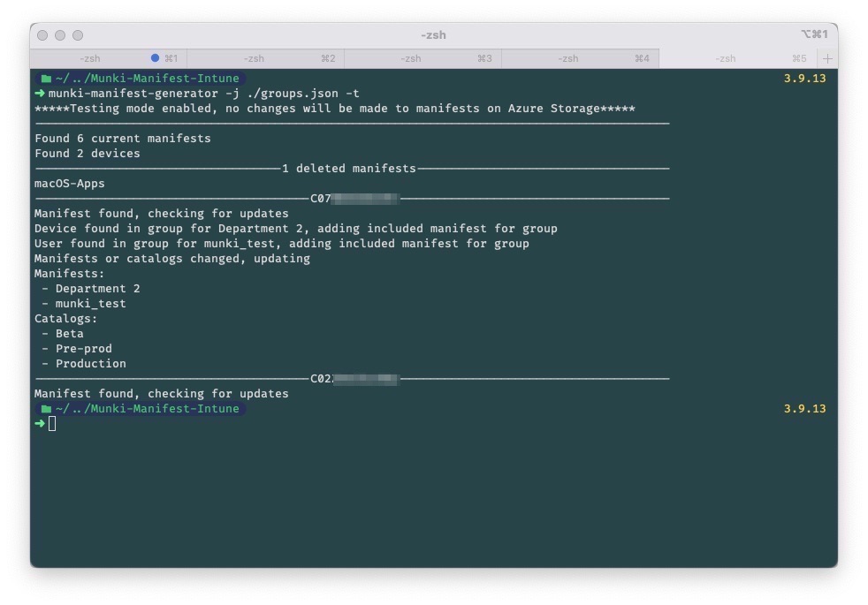Click the macOS-Apps line
Image resolution: width=868 pixels, height=605 pixels.
tap(70, 184)
